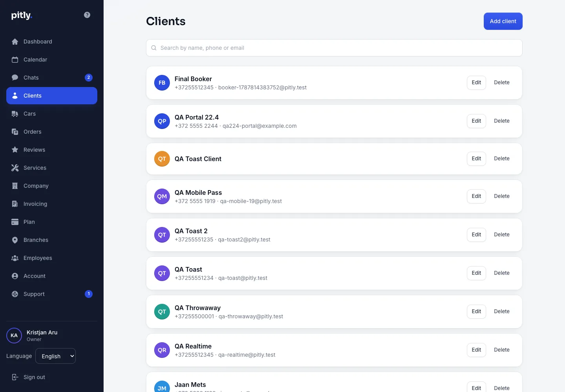
Task: Click the Chats speech bubble icon
Action: point(15,78)
